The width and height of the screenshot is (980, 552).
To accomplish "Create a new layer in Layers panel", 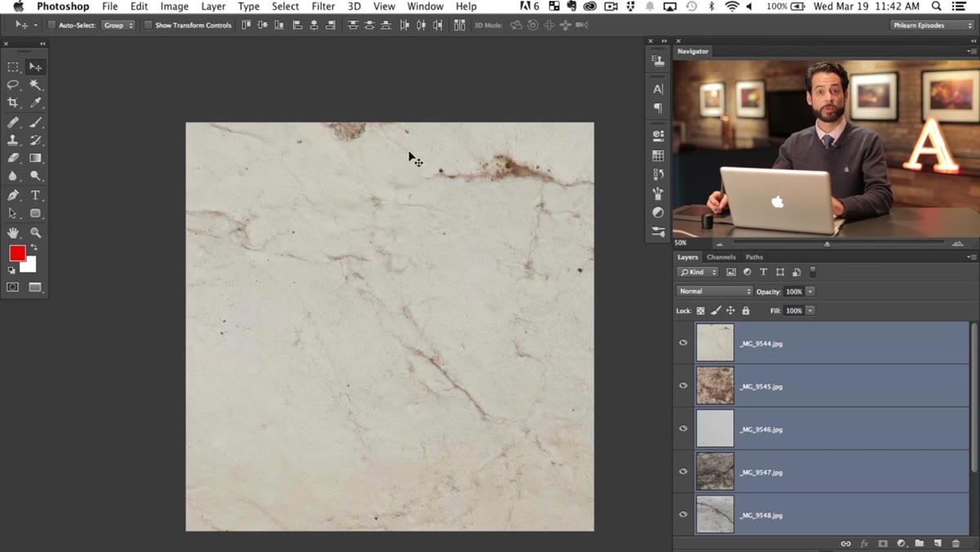I will pos(938,544).
